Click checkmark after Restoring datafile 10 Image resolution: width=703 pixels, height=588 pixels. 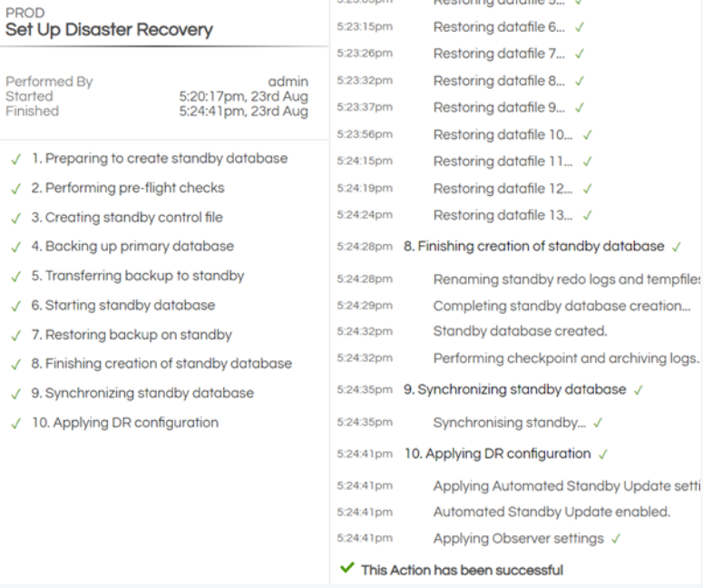click(587, 135)
